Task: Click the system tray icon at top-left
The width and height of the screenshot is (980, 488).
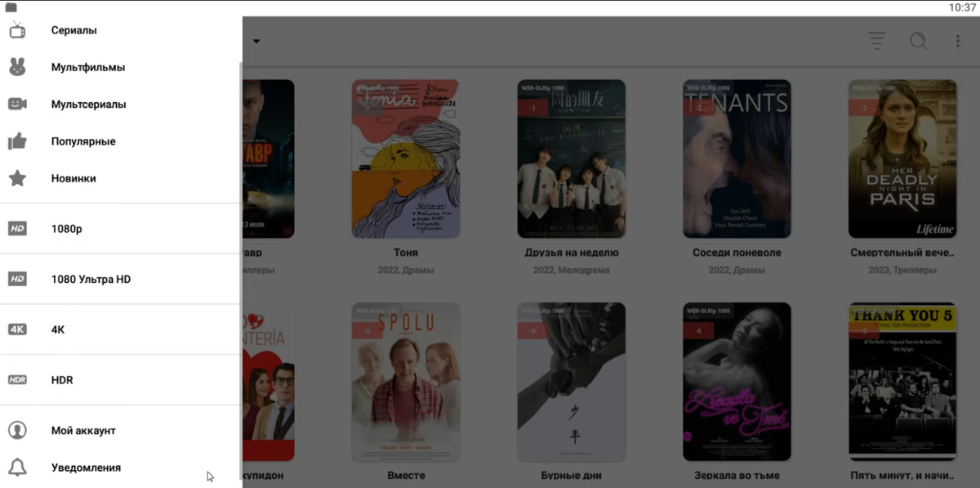Action: [11, 7]
